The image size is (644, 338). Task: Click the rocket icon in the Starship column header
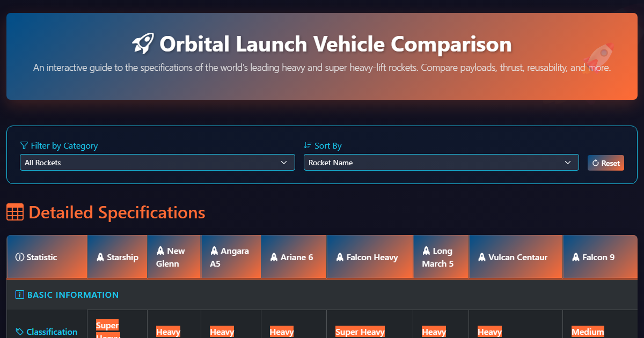(100, 257)
